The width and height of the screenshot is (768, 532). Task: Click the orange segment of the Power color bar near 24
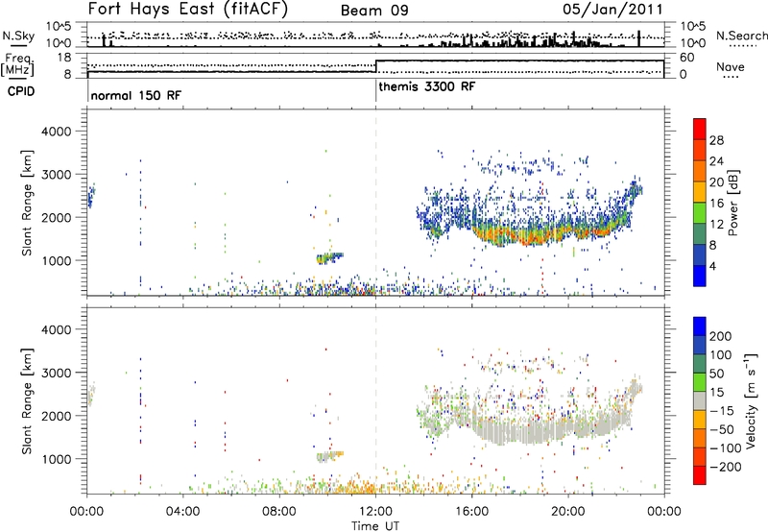[700, 171]
